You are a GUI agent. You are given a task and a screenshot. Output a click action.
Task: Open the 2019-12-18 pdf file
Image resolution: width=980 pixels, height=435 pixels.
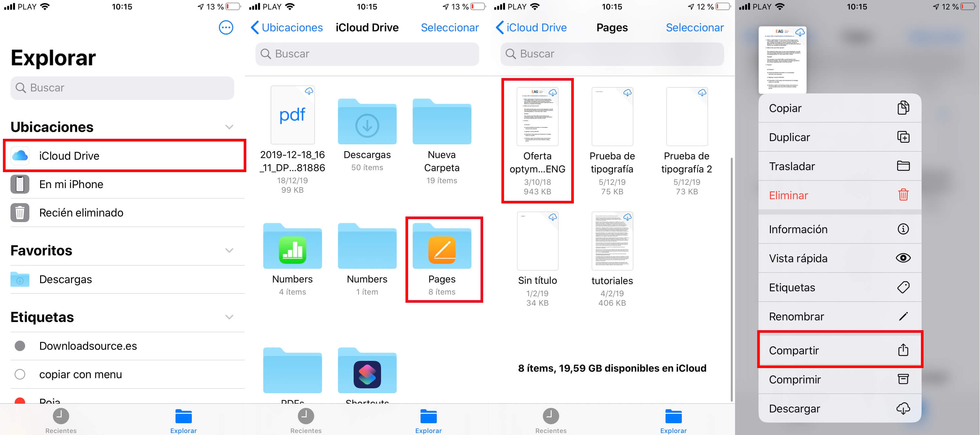[292, 139]
